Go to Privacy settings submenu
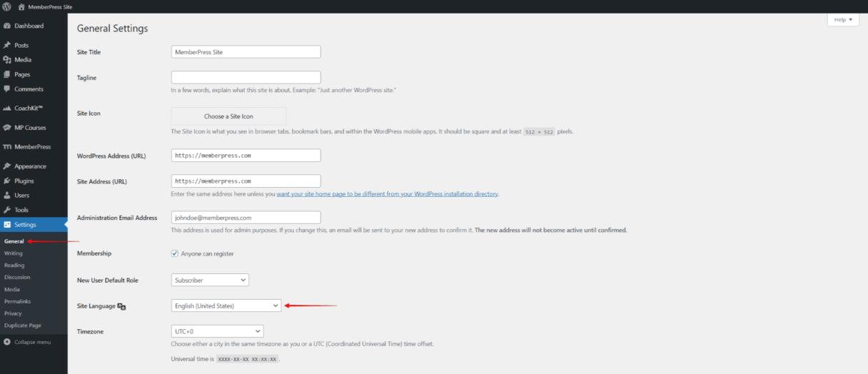868x374 pixels. [13, 313]
